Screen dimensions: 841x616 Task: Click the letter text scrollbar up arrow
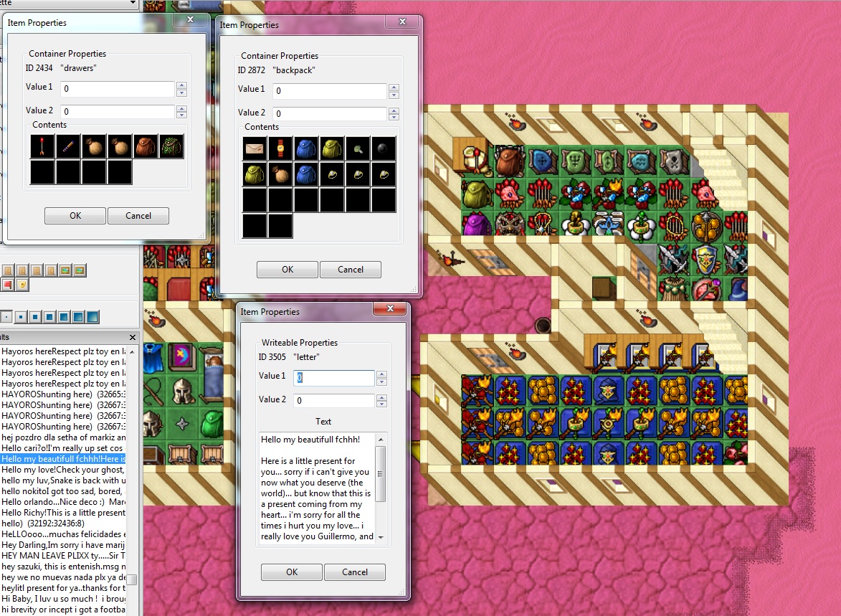(x=381, y=440)
